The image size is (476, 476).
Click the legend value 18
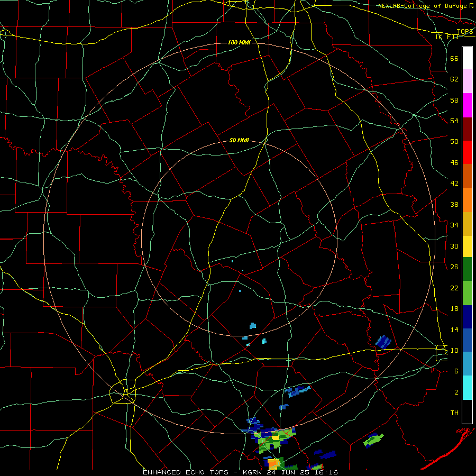click(x=454, y=309)
